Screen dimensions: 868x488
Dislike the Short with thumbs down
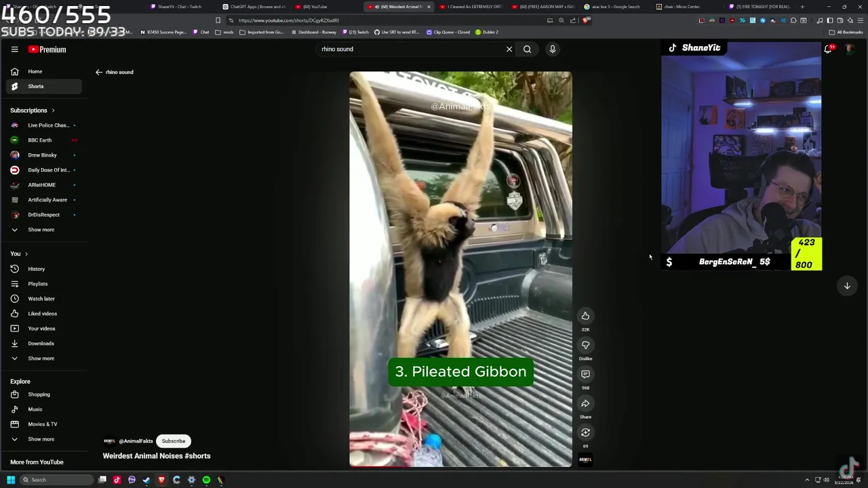click(585, 345)
